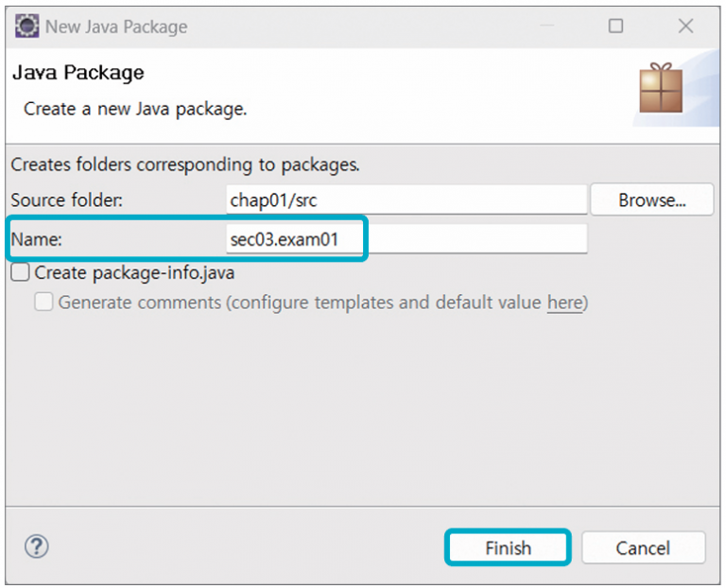Screen dimensions: 726x588
Task: Click Finish to create the package
Action: point(508,547)
